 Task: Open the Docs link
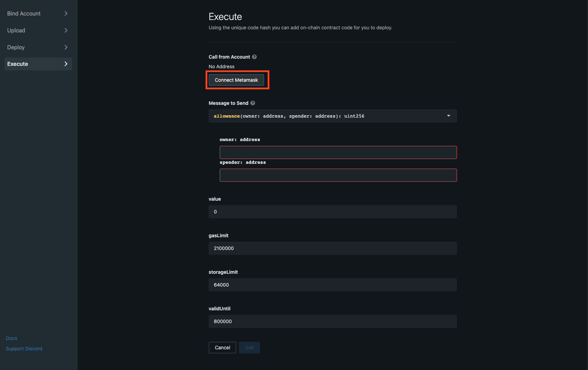pyautogui.click(x=11, y=338)
